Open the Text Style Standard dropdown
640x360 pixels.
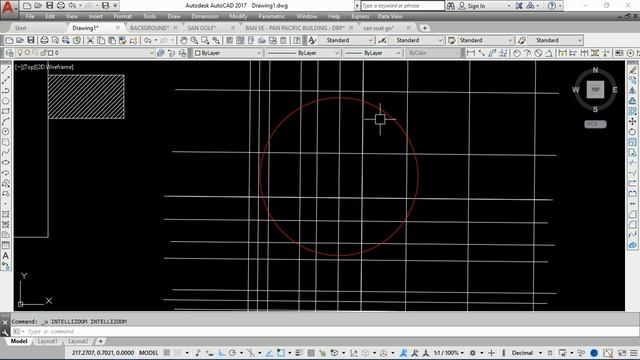click(346, 40)
